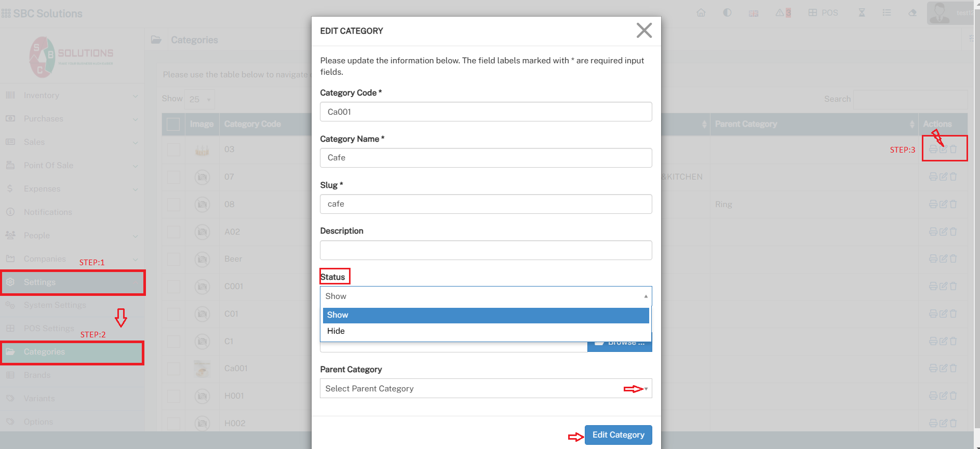Open the Settings sidebar menu item
Screen dimensions: 980x449
click(39, 282)
